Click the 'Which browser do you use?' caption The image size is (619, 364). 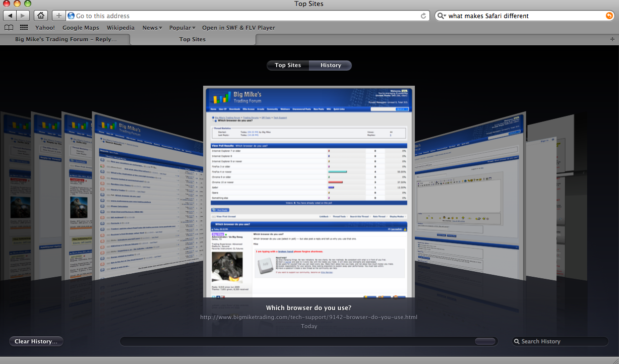pyautogui.click(x=308, y=308)
